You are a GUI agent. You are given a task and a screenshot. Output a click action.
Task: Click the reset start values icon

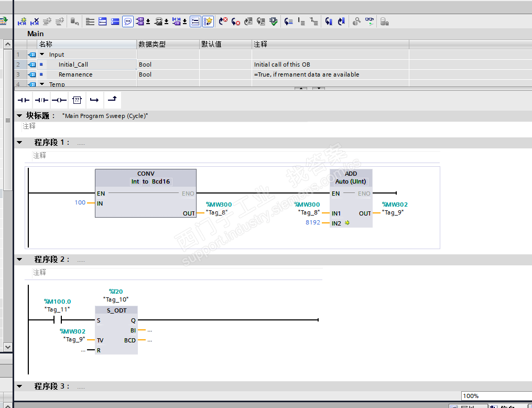pyautogui.click(x=74, y=22)
